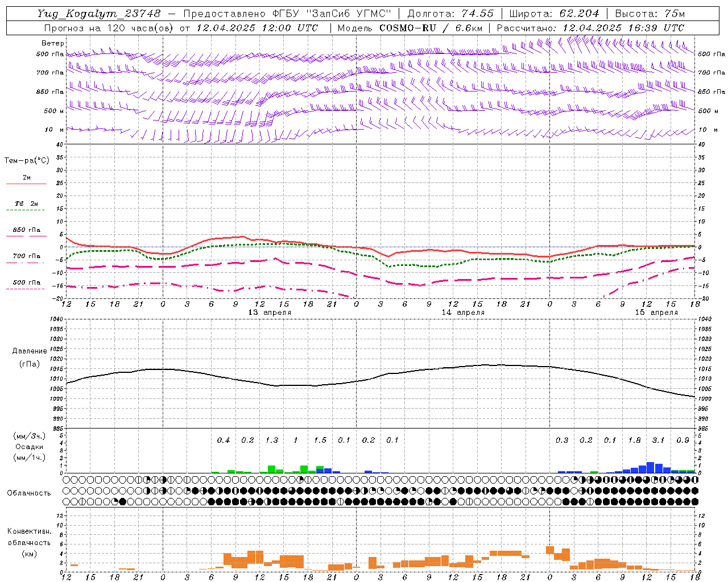Click the '700 гПа' entry in the temperature legend
Image resolution: width=728 pixels, height=582 pixels.
[27, 256]
